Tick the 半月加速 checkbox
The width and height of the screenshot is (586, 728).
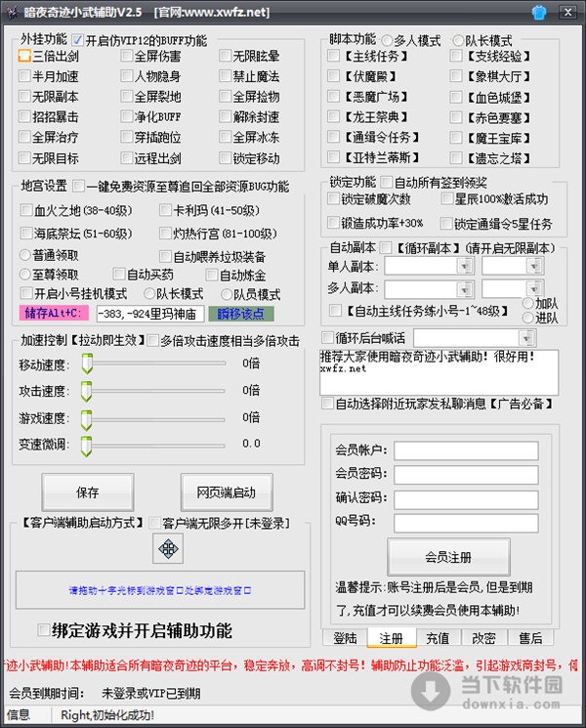(24, 75)
